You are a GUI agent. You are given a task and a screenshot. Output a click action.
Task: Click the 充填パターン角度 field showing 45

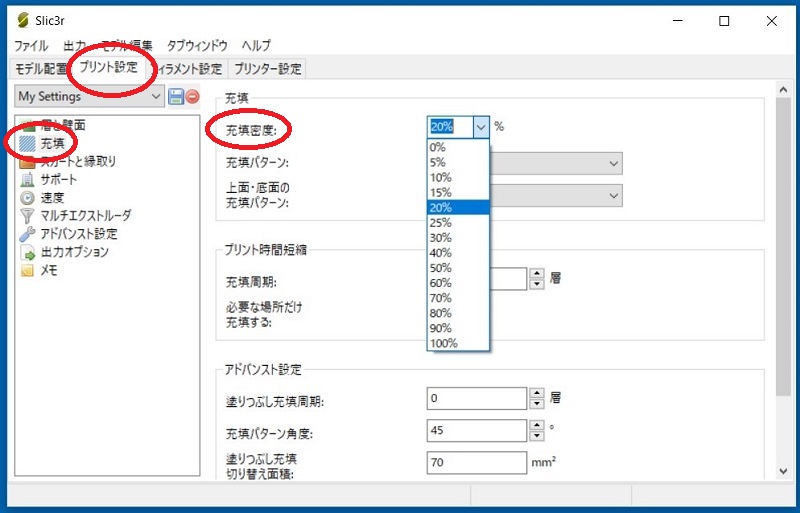click(477, 430)
